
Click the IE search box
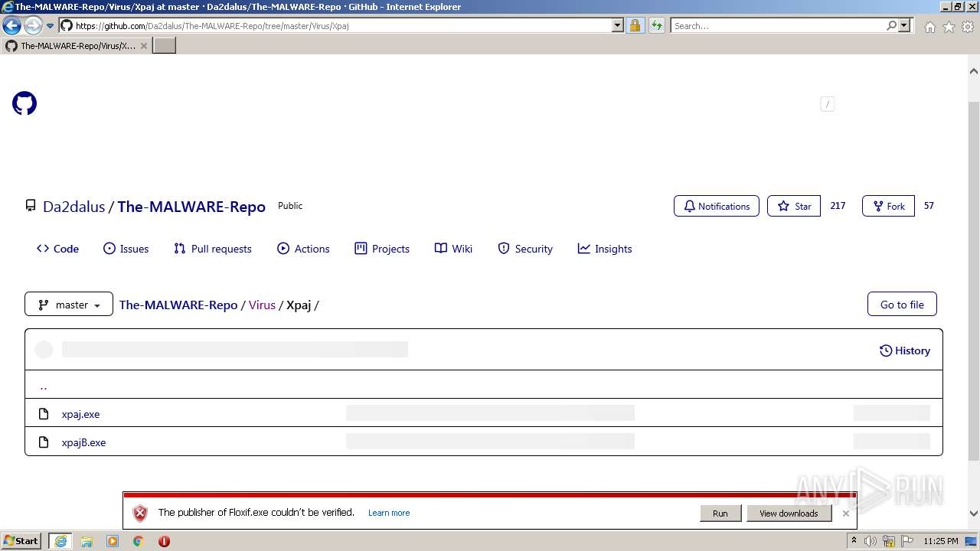[778, 26]
